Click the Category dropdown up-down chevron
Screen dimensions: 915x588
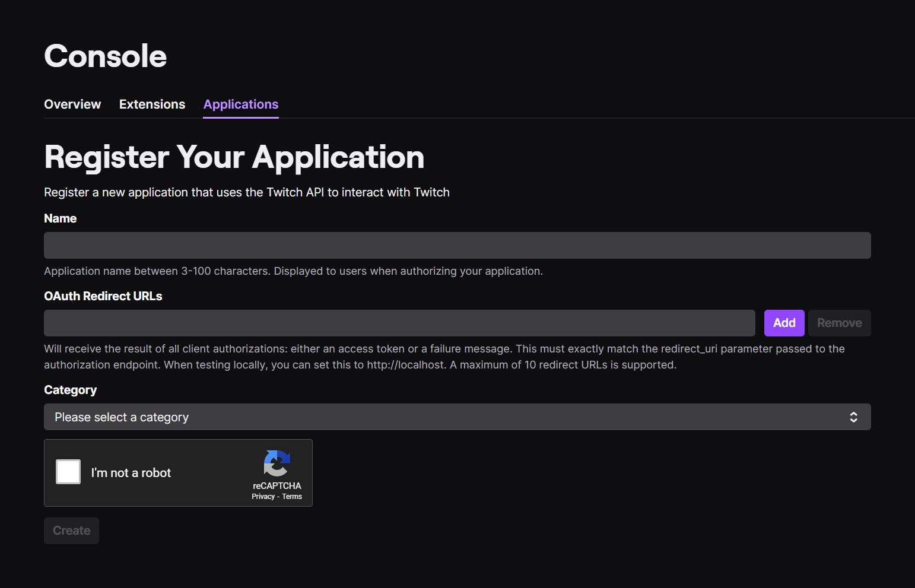click(853, 417)
